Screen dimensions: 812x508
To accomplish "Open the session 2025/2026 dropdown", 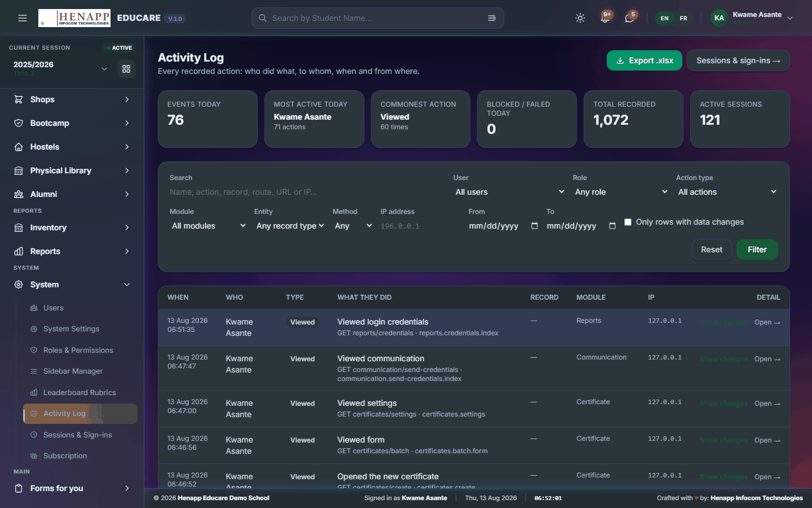I will click(60, 69).
